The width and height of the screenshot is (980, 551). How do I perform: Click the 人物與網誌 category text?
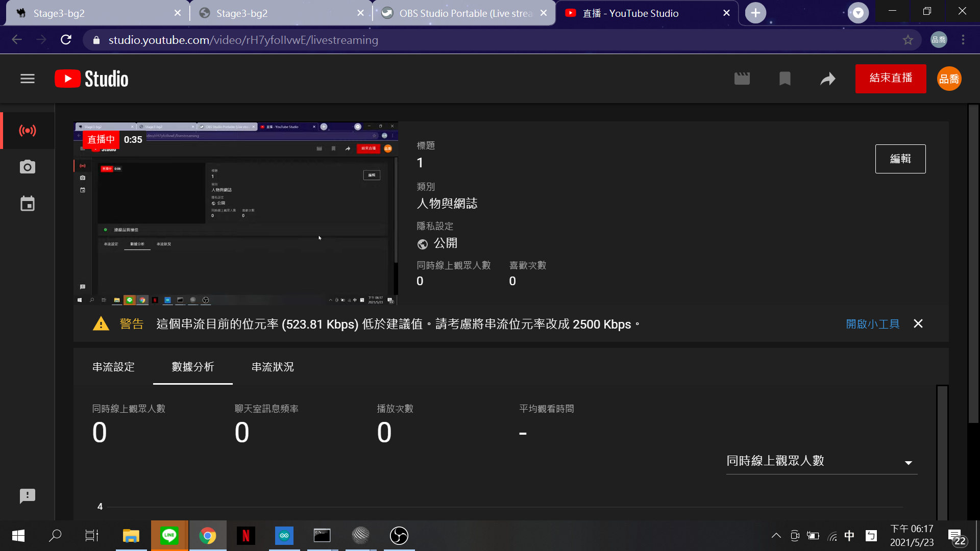click(447, 204)
